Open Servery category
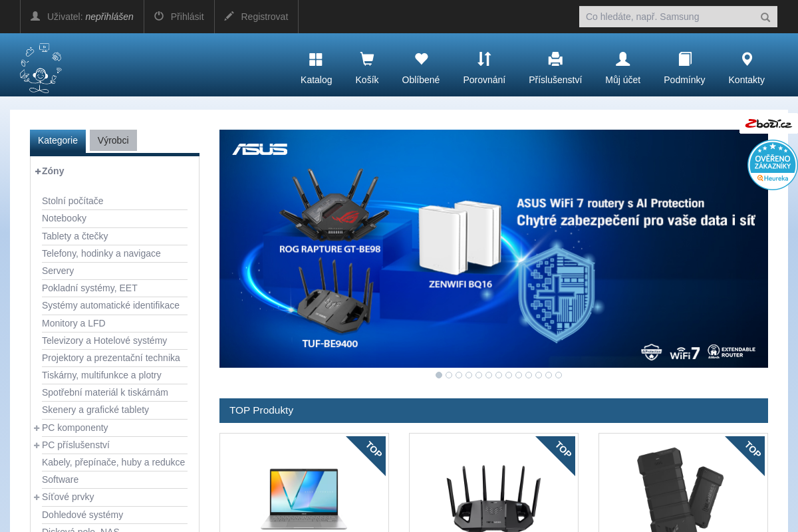This screenshot has height=532, width=798. [58, 271]
